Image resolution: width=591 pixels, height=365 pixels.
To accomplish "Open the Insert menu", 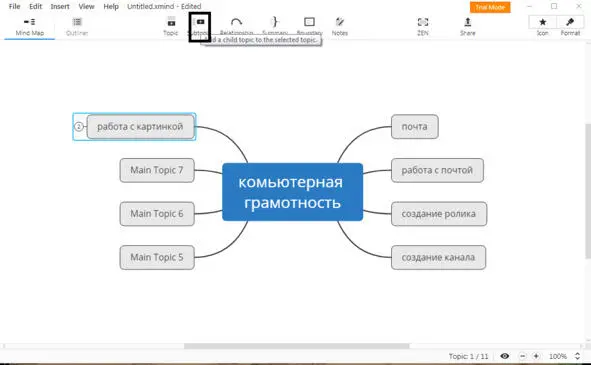I will click(x=60, y=6).
